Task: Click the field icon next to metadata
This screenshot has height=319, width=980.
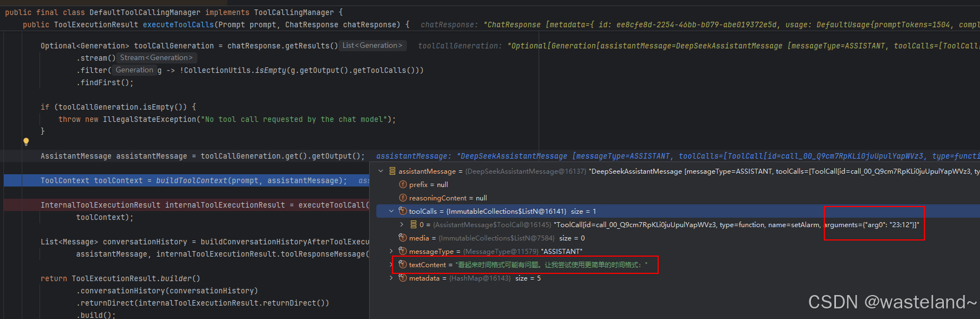Action: pos(403,278)
